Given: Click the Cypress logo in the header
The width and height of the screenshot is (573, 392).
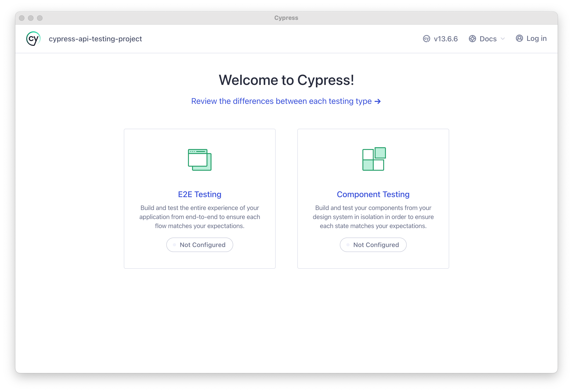Looking at the screenshot, I should click(33, 38).
